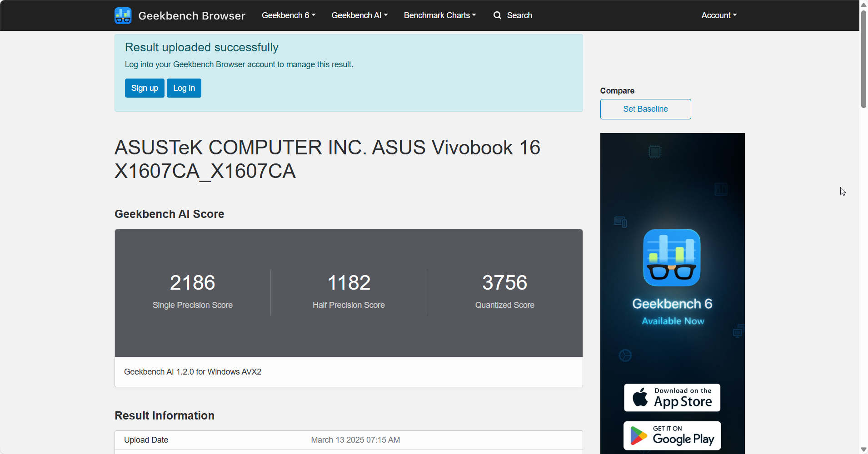
Task: Click the Get it on Google Play badge
Action: tap(672, 436)
